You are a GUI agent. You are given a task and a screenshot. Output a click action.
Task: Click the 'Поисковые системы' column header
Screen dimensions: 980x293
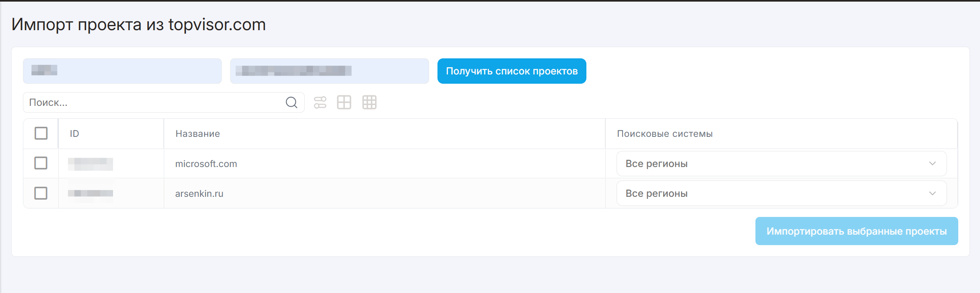coord(664,134)
